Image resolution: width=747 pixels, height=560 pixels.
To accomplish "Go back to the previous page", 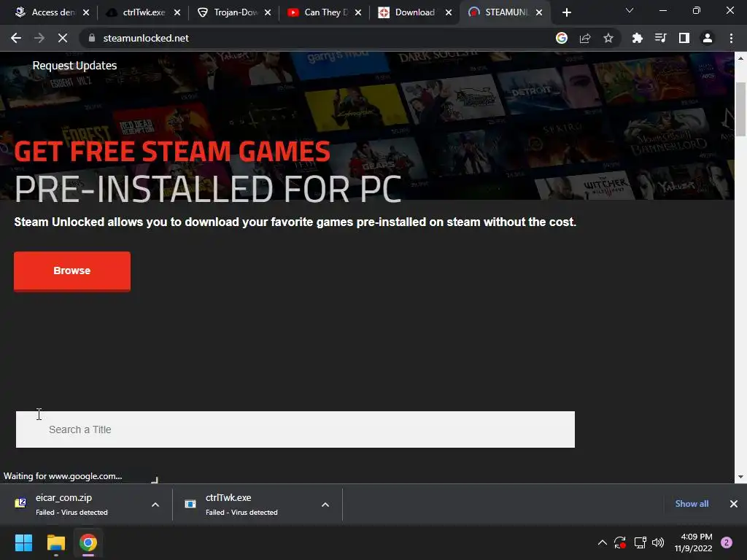I will point(16,38).
